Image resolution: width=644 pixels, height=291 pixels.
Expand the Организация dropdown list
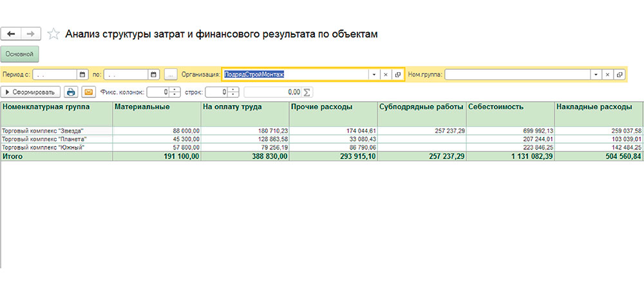(374, 74)
